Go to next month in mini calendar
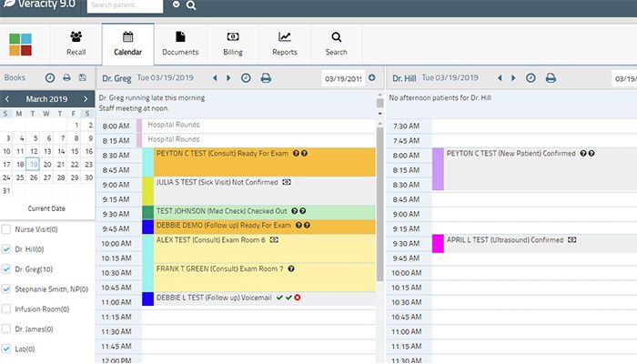 point(86,98)
